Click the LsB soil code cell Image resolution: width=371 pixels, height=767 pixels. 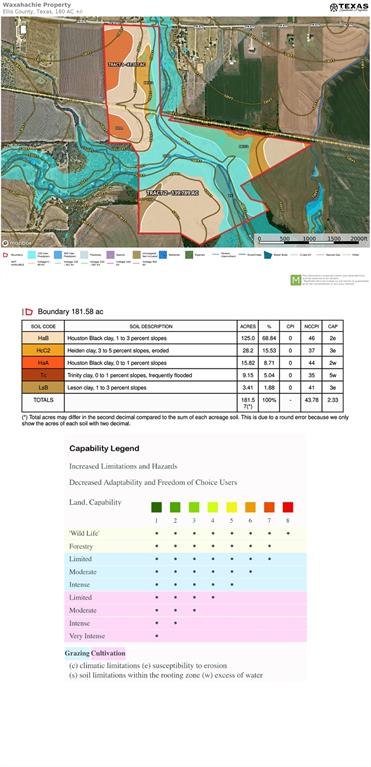[x=43, y=388]
